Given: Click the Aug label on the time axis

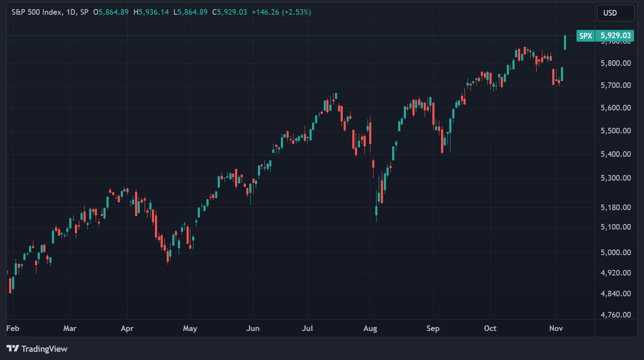Looking at the screenshot, I should click(x=370, y=328).
